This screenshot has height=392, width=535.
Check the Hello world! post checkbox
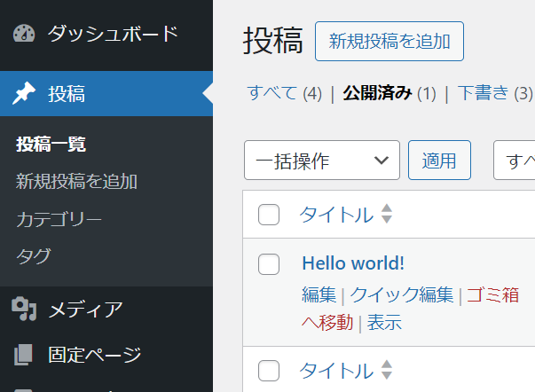(269, 264)
